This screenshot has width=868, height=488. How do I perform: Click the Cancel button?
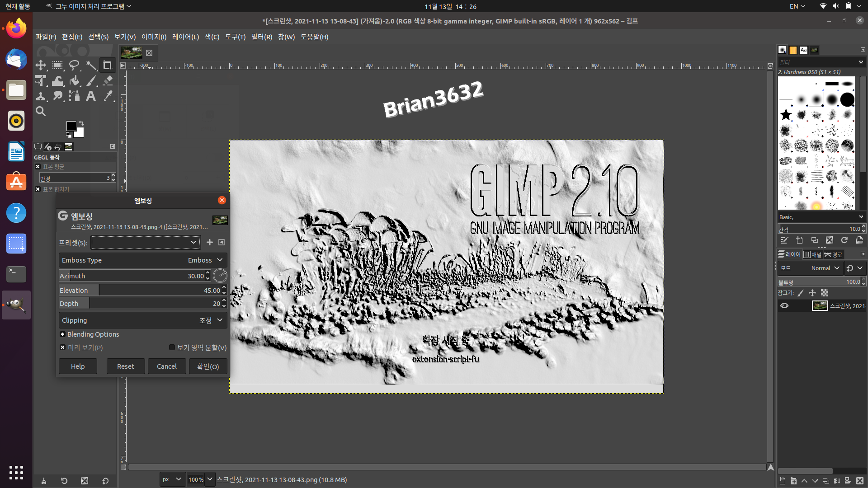(x=167, y=366)
